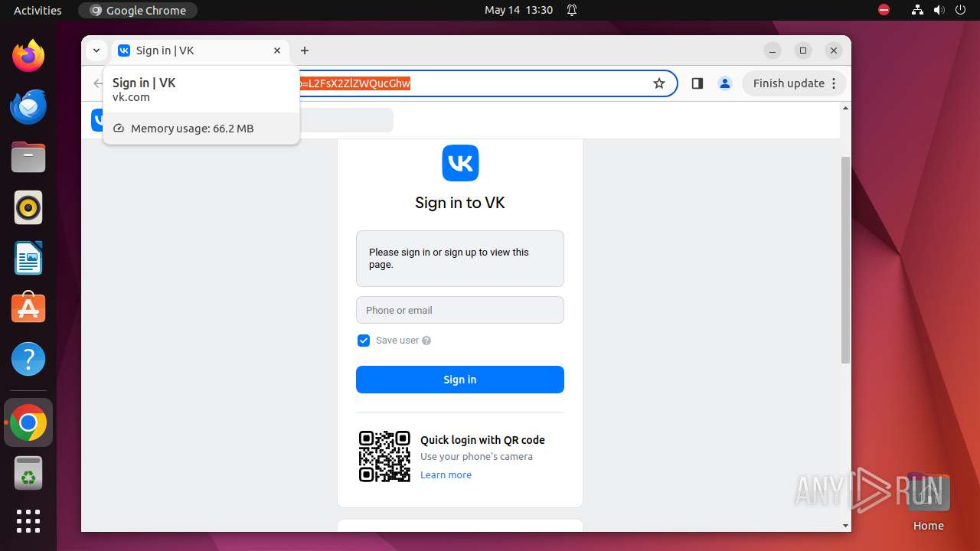Click the Save user help question icon
This screenshot has width=980, height=551.
(x=426, y=341)
